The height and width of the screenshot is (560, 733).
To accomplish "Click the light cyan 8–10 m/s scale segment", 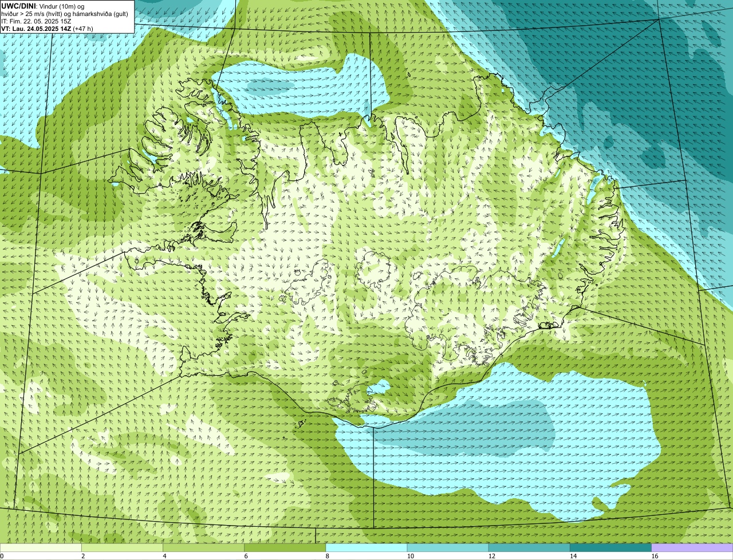I will pyautogui.click(x=366, y=547).
